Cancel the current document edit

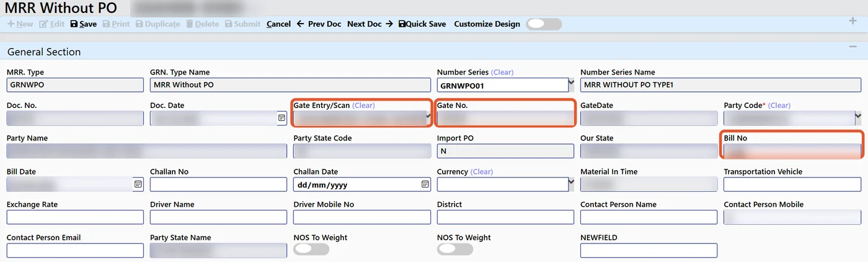[x=278, y=24]
